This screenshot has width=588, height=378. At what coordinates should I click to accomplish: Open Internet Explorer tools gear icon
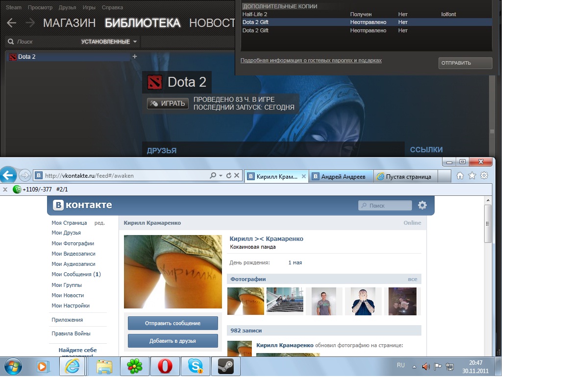484,175
